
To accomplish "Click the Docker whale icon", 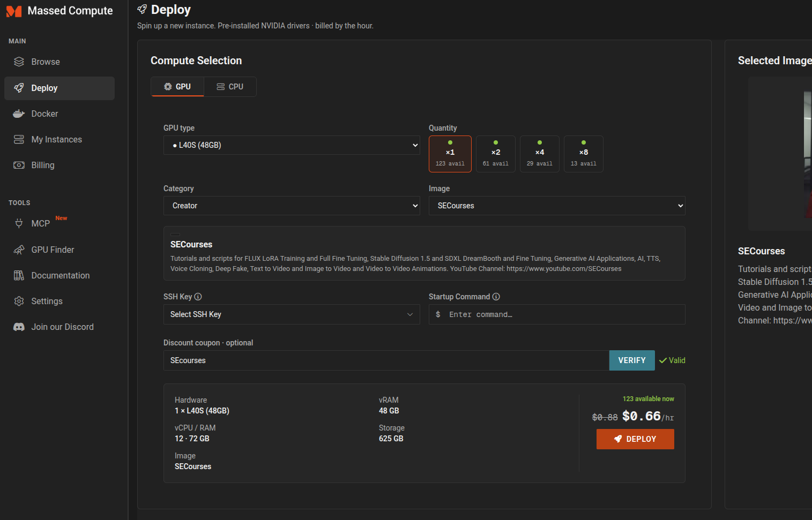I will 19,114.
